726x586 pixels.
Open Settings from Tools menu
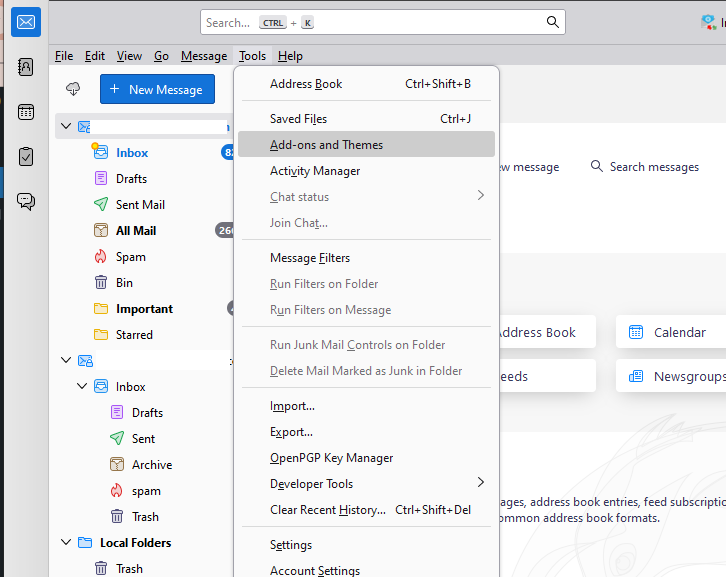[366, 545]
